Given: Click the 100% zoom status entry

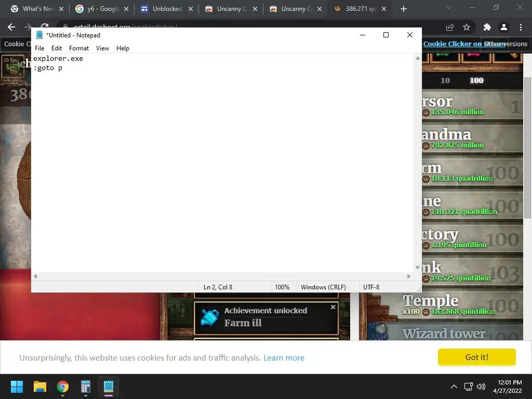Looking at the screenshot, I should point(282,287).
